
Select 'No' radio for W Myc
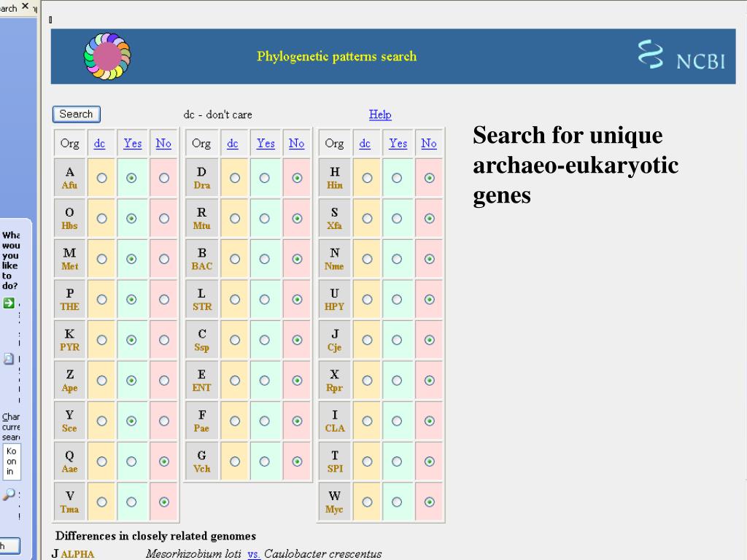pos(429,502)
